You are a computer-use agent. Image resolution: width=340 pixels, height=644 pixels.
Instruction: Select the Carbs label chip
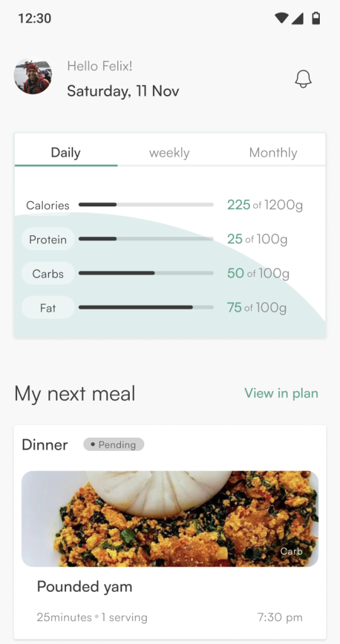(48, 274)
